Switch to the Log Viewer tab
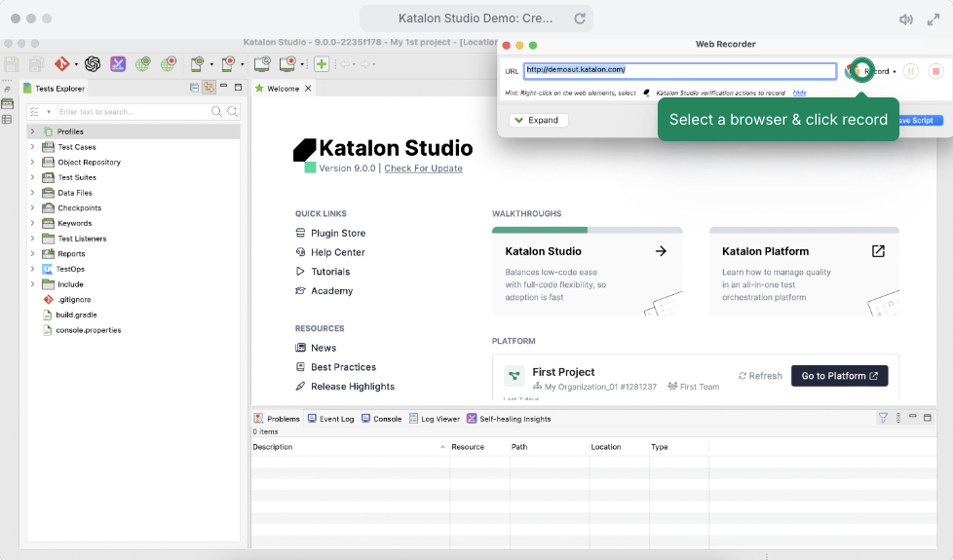 pyautogui.click(x=435, y=419)
